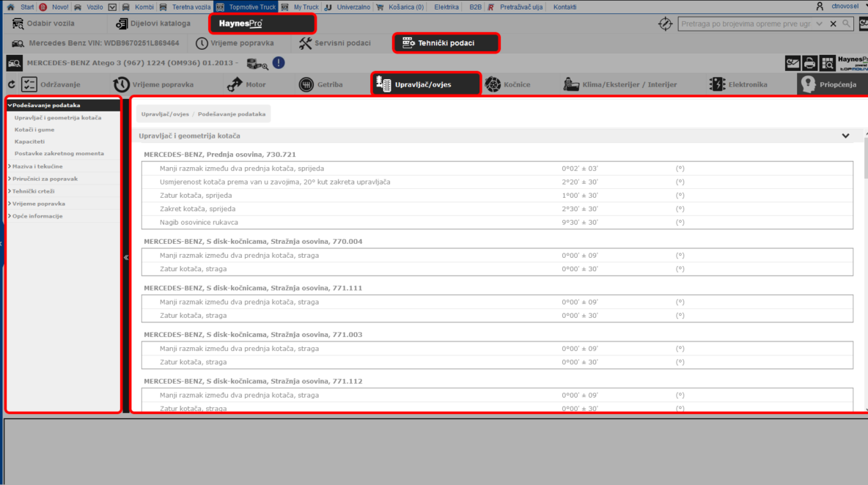868x485 pixels.
Task: Open the search field dropdown chevron
Action: coord(820,23)
